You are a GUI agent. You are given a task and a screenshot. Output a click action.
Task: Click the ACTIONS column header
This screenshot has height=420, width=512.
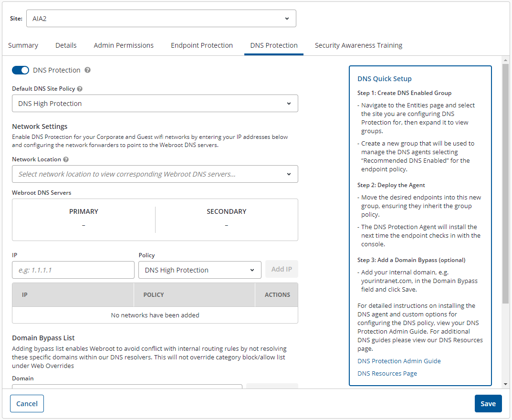277,294
